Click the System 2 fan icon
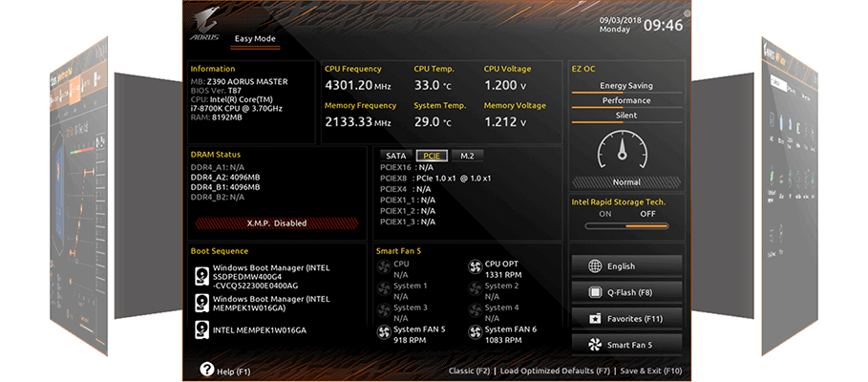The width and height of the screenshot is (868, 382). click(x=475, y=289)
